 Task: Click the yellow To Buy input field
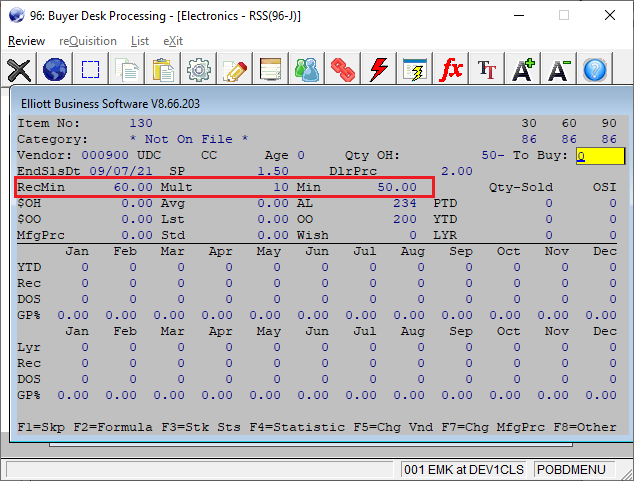click(x=600, y=155)
